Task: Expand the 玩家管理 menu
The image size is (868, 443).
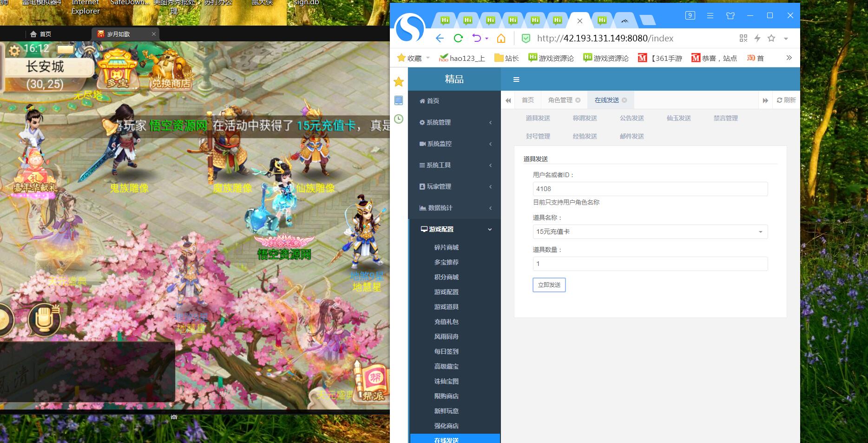Action: coord(454,186)
